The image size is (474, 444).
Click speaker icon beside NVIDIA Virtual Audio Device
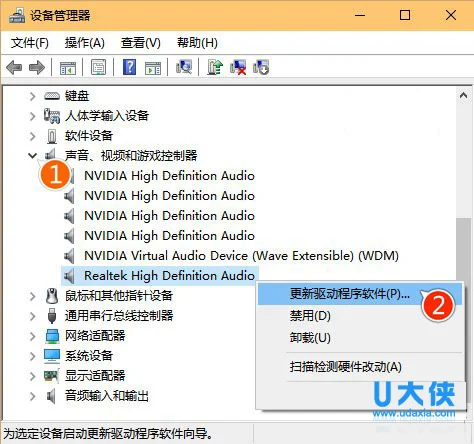point(69,256)
